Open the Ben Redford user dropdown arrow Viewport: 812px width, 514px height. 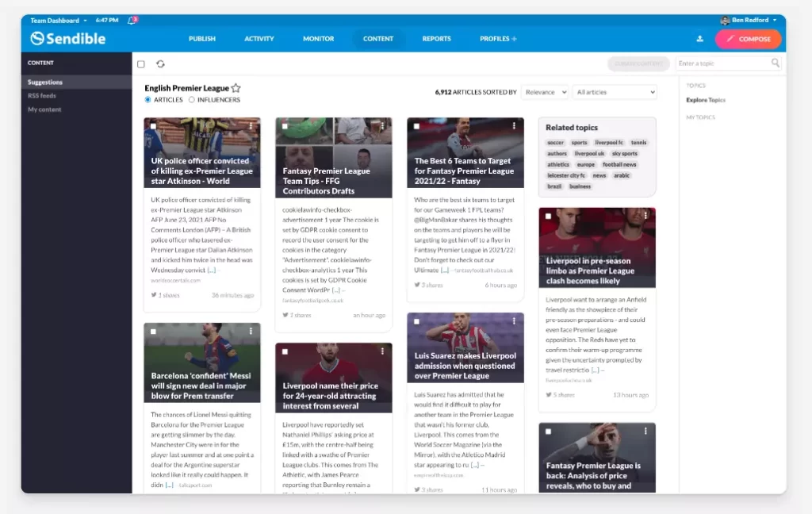pos(775,20)
